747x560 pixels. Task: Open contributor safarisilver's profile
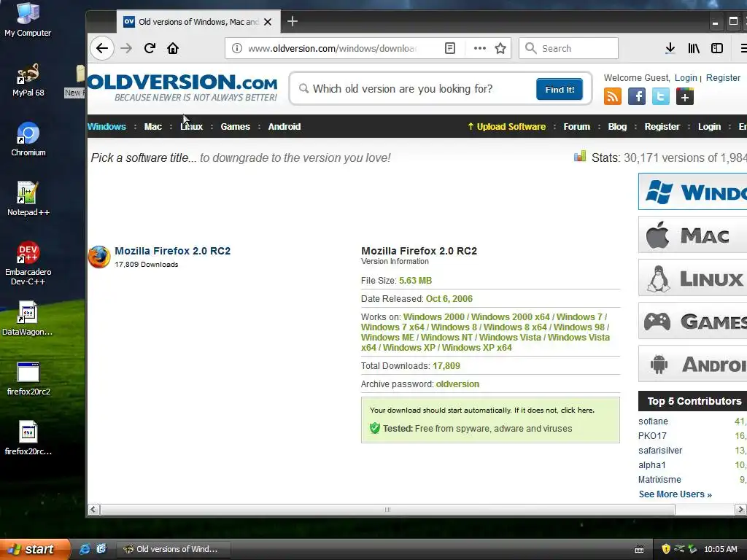(660, 451)
